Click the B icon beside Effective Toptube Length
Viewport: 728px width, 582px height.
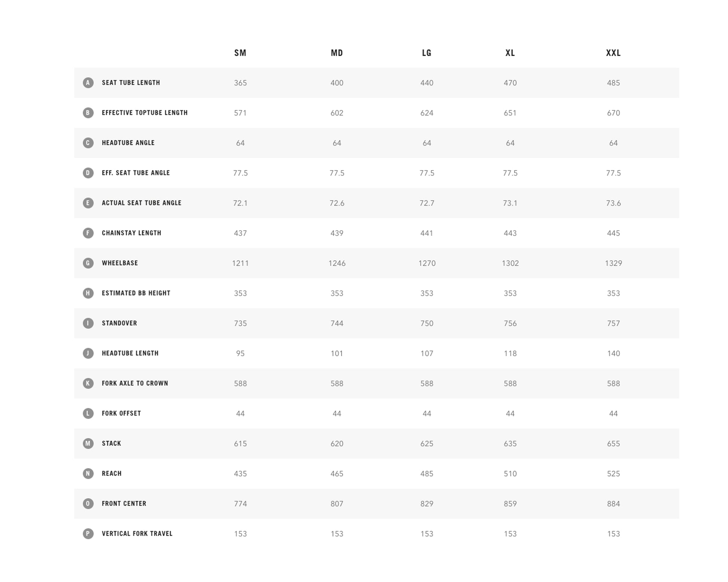coord(88,113)
